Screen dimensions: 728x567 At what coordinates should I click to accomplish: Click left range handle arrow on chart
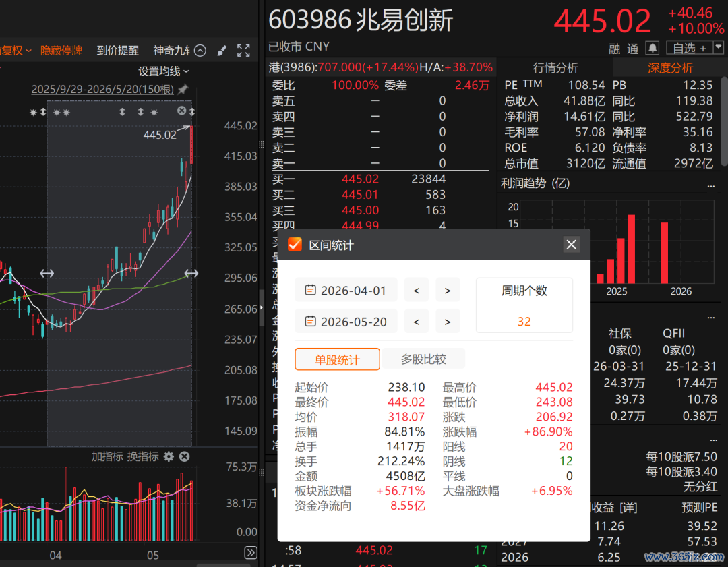click(47, 274)
